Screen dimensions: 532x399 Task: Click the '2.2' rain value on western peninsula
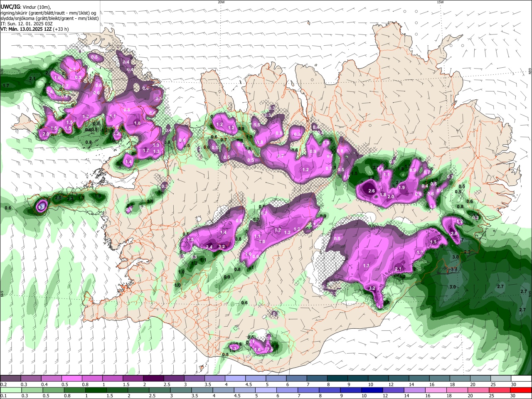point(70,199)
